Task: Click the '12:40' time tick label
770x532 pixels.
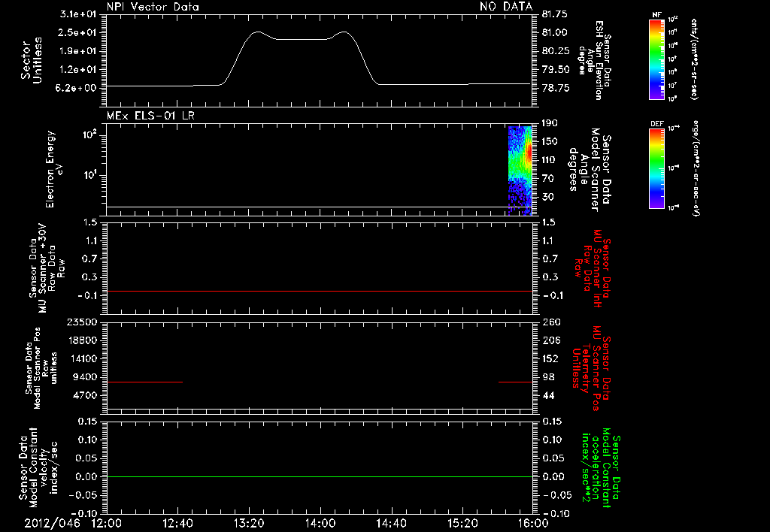Action: pos(177,523)
